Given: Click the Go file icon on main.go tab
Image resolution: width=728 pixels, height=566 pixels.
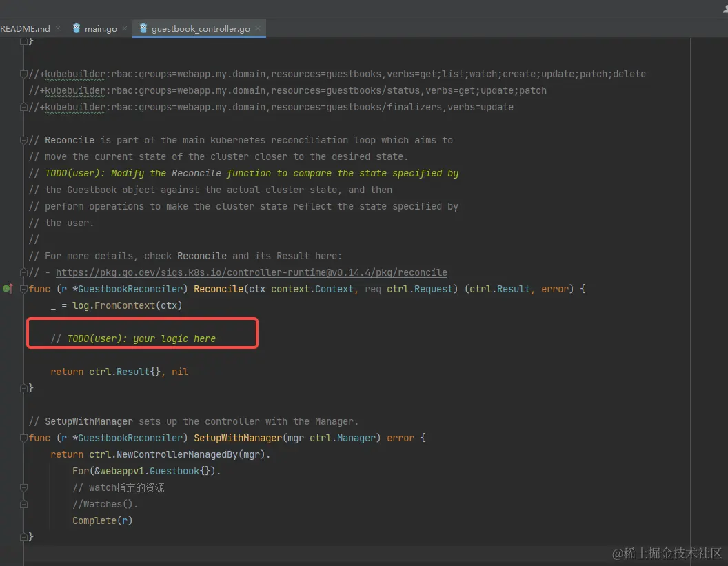Looking at the screenshot, I should [x=77, y=29].
